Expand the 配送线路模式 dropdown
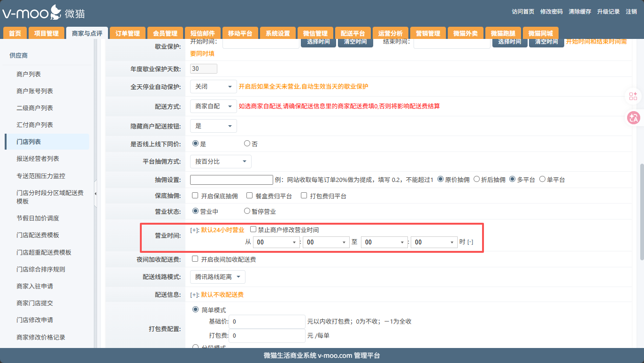 217,277
